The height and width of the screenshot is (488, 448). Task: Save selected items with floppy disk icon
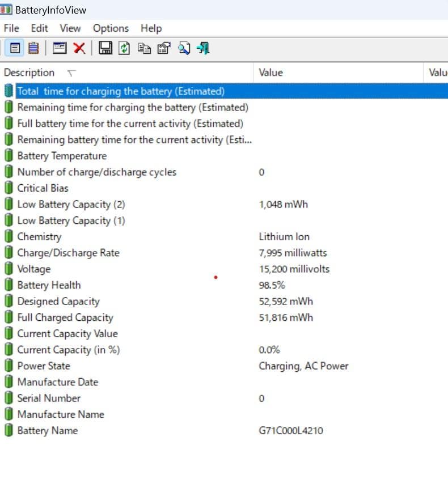(x=105, y=48)
